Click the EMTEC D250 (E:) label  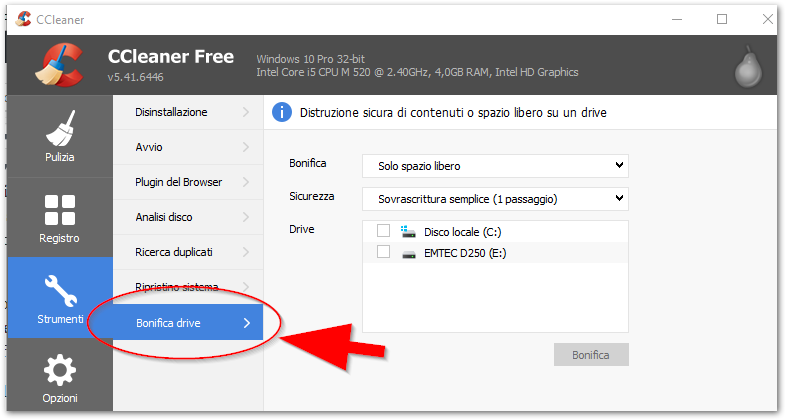(465, 253)
